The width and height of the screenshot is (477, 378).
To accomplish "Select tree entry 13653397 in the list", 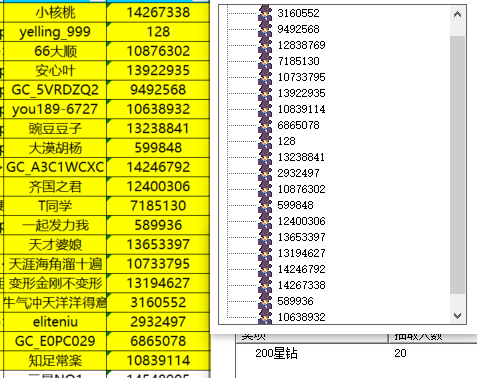I will (x=302, y=237).
